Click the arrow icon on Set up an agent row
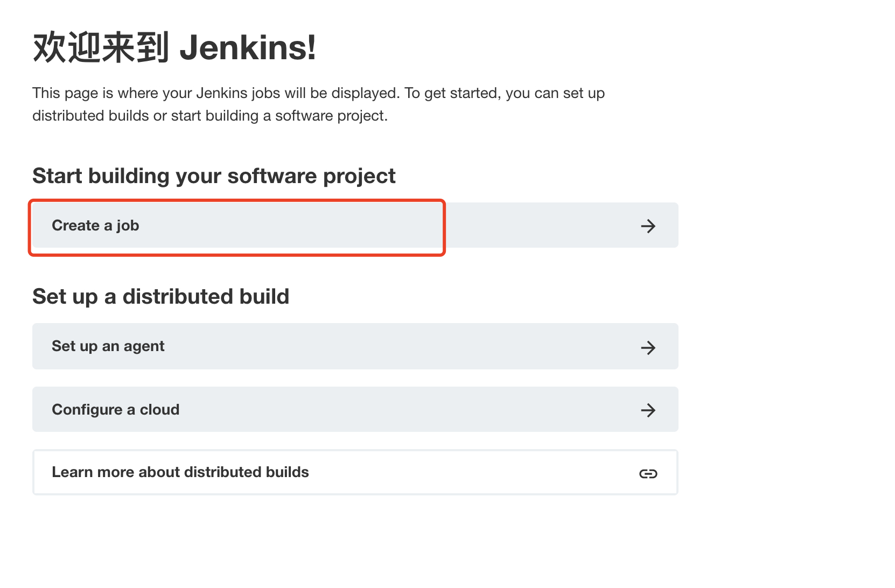Screen dimensions: 895x588 click(x=648, y=347)
